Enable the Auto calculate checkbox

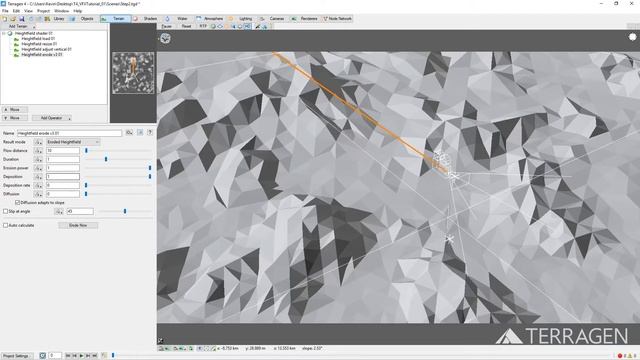5,225
